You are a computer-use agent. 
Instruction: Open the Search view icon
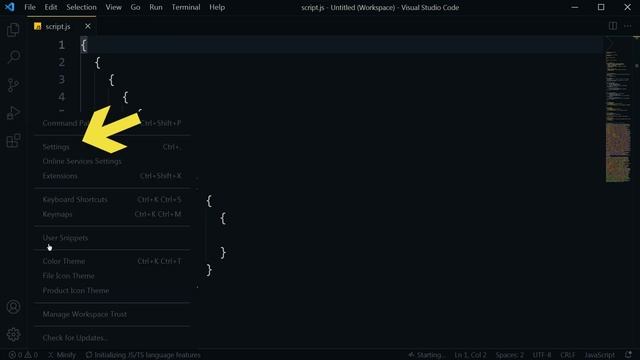[x=13, y=57]
